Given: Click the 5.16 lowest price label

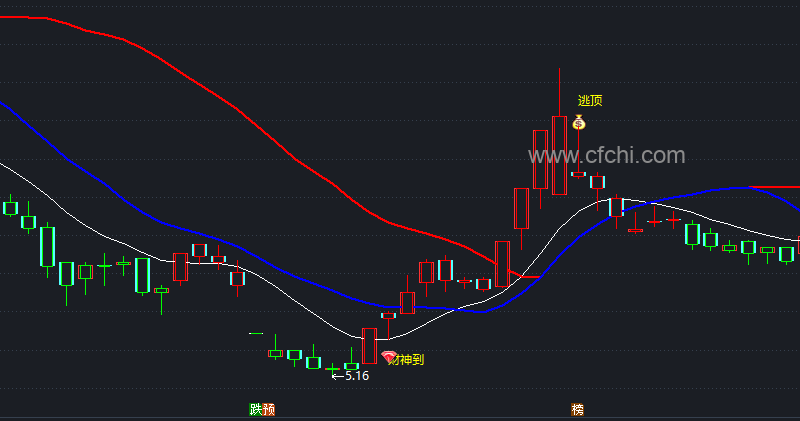Looking at the screenshot, I should (357, 376).
